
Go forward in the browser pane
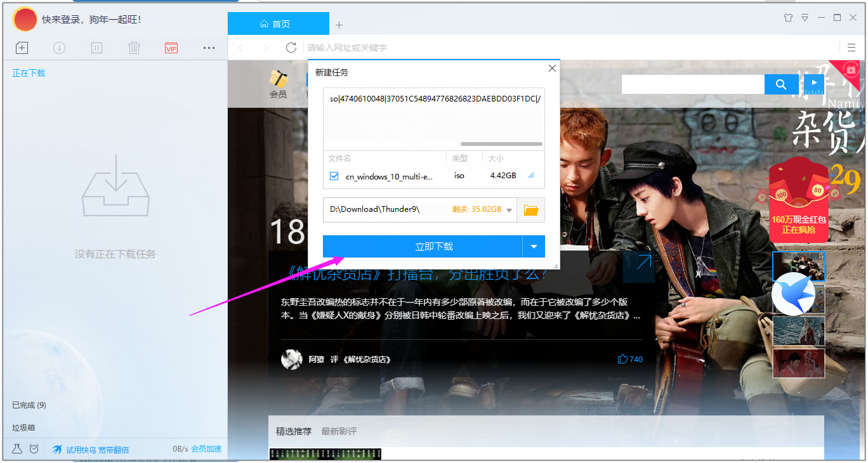pyautogui.click(x=265, y=48)
